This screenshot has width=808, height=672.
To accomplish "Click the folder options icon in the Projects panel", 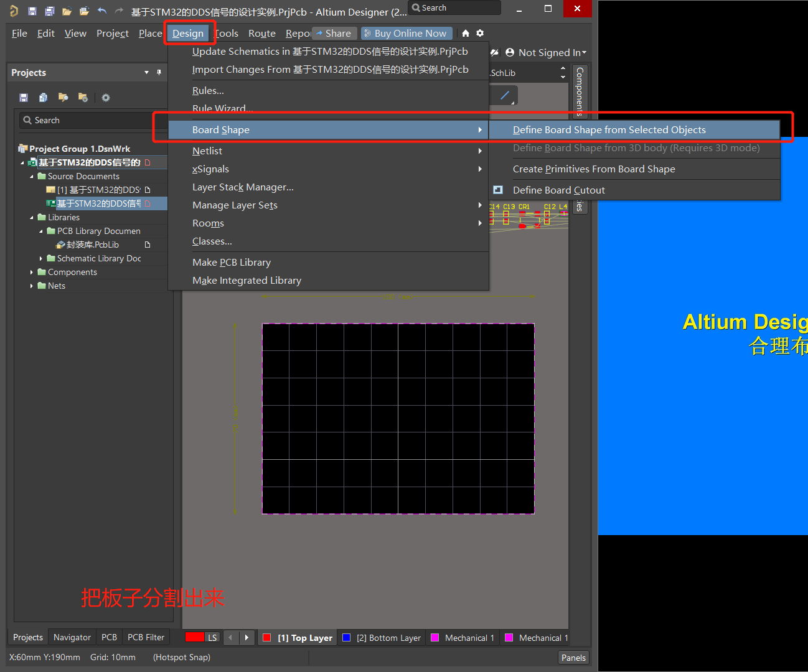I will (83, 97).
